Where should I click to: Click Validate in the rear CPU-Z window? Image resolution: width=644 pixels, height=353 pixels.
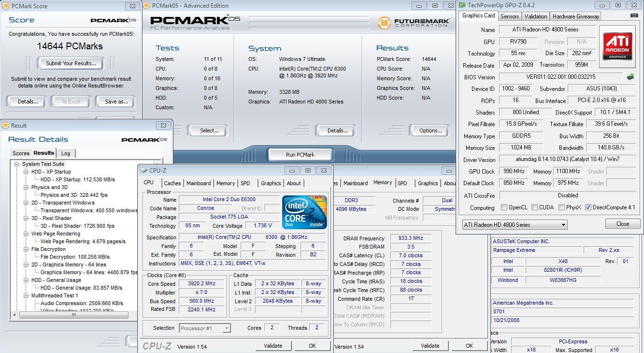click(430, 346)
